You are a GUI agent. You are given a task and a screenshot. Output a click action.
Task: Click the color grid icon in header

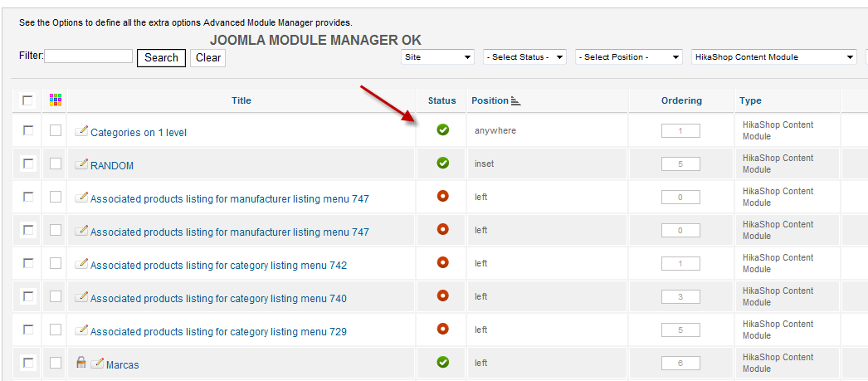[56, 100]
